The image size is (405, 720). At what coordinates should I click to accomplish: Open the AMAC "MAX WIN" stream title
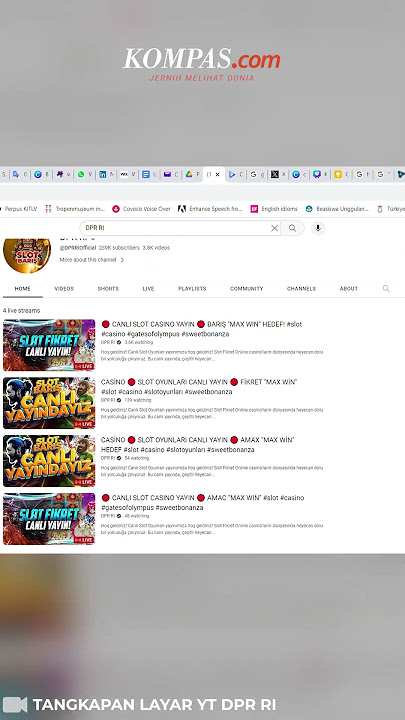pyautogui.click(x=202, y=502)
